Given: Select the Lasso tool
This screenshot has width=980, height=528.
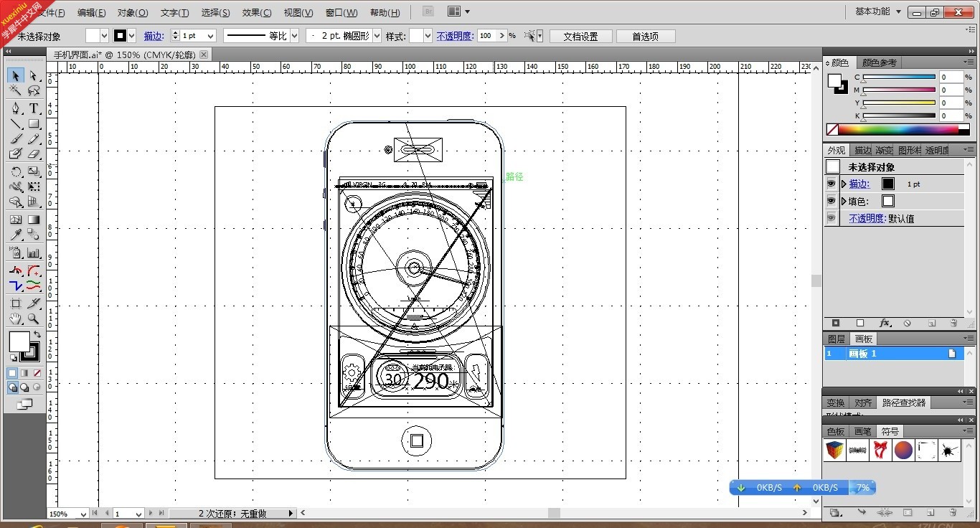Looking at the screenshot, I should (x=33, y=91).
